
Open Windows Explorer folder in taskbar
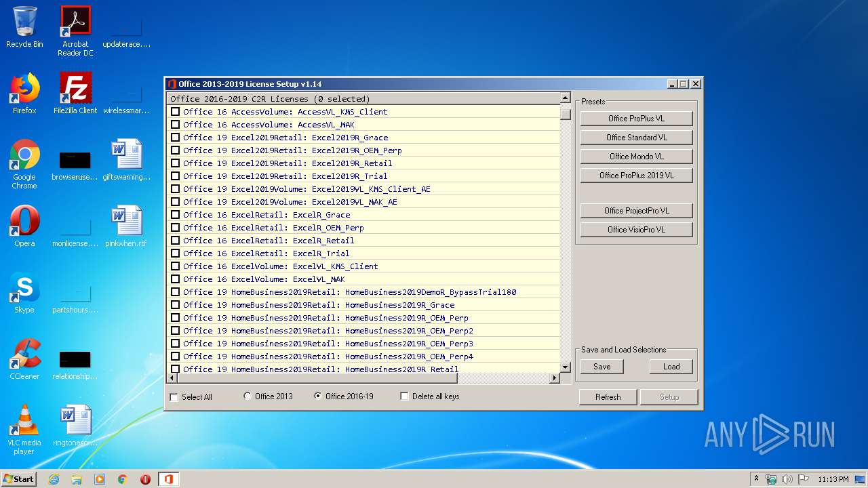(x=77, y=479)
